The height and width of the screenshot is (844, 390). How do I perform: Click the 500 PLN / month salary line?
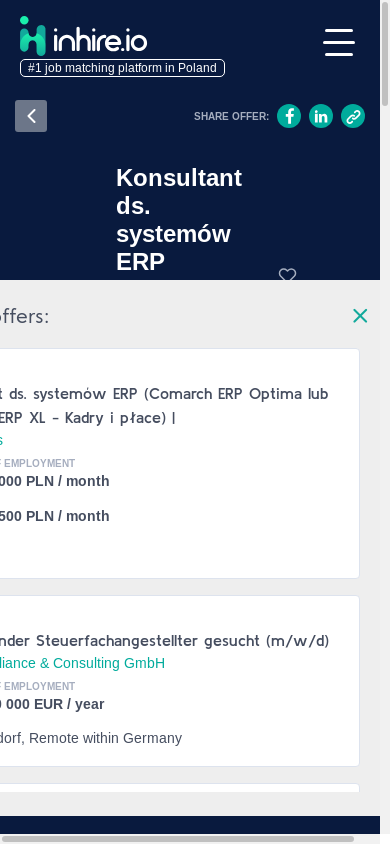(x=54, y=516)
